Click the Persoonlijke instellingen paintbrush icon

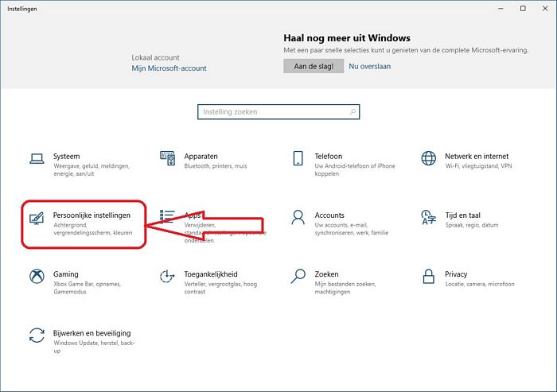[37, 218]
